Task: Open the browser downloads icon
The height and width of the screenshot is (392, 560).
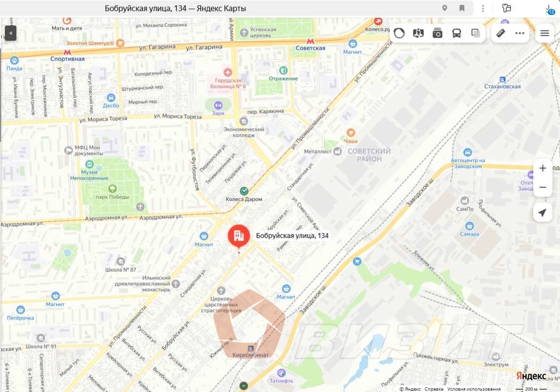Action: point(550,10)
